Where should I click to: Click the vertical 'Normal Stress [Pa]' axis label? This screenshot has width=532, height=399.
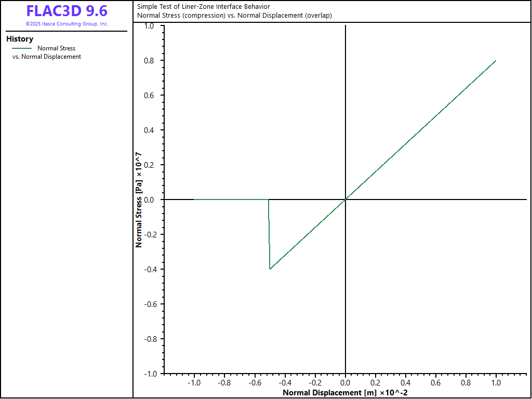click(x=139, y=199)
